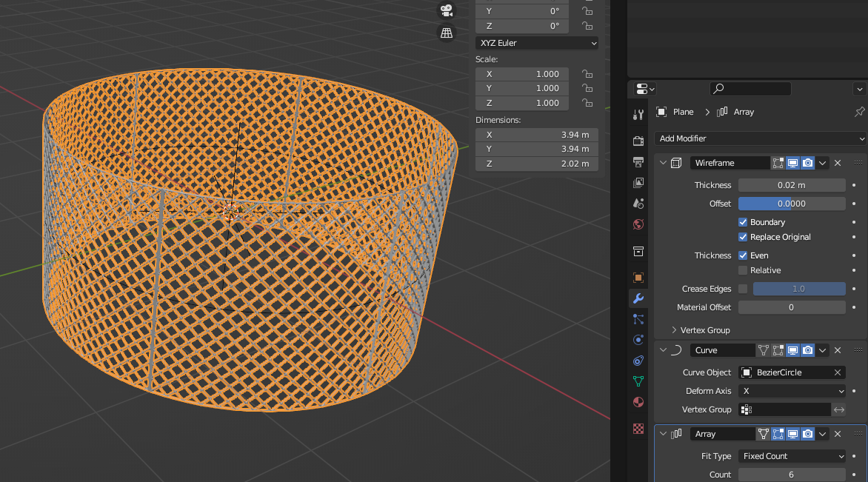Toggle Curve modifier on cage
This screenshot has height=482, width=868.
pos(764,350)
